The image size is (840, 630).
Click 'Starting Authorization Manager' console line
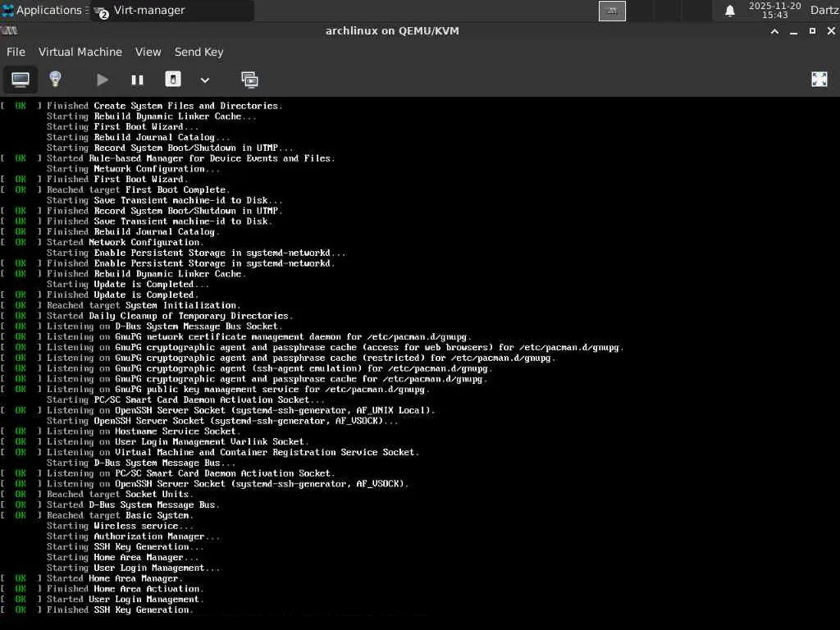tap(134, 536)
